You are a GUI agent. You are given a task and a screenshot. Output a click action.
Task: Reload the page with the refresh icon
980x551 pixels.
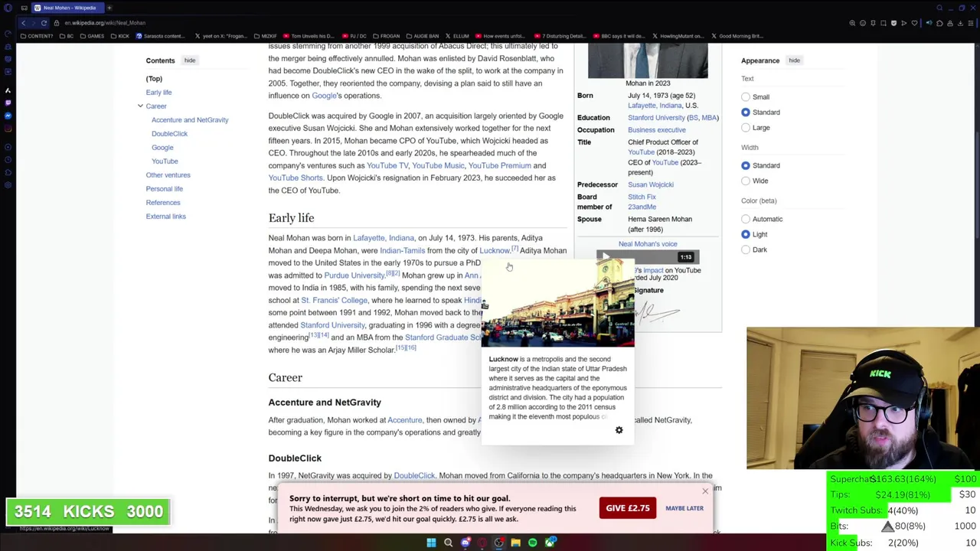(44, 23)
